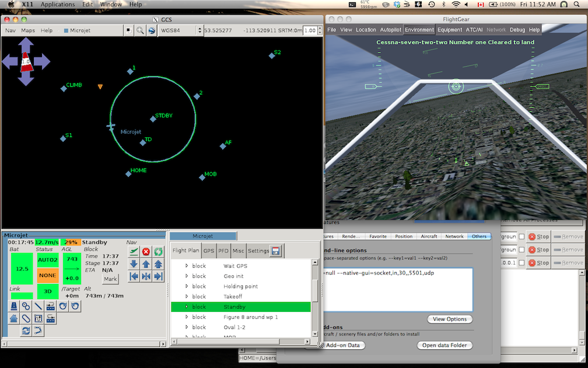
Task: Expand the Oval 1-2 block
Action: [187, 327]
